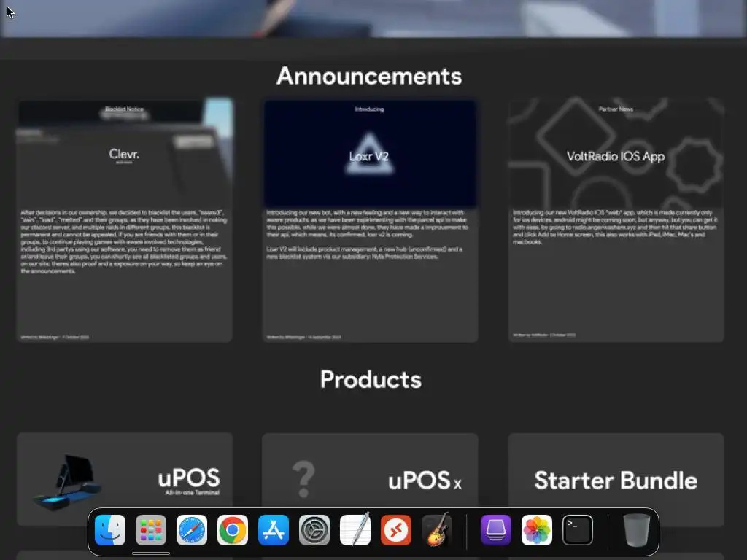
Task: Open TextEdit from the dock
Action: click(355, 530)
